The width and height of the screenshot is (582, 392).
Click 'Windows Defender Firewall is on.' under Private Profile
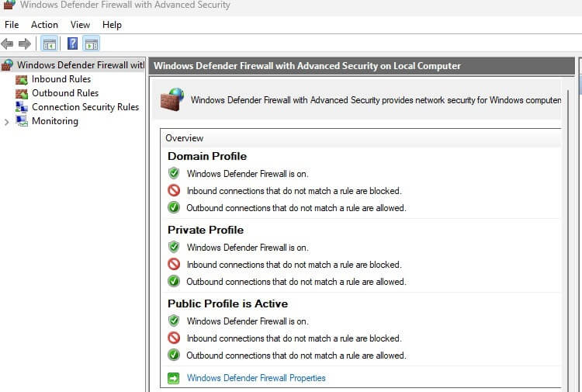click(248, 248)
